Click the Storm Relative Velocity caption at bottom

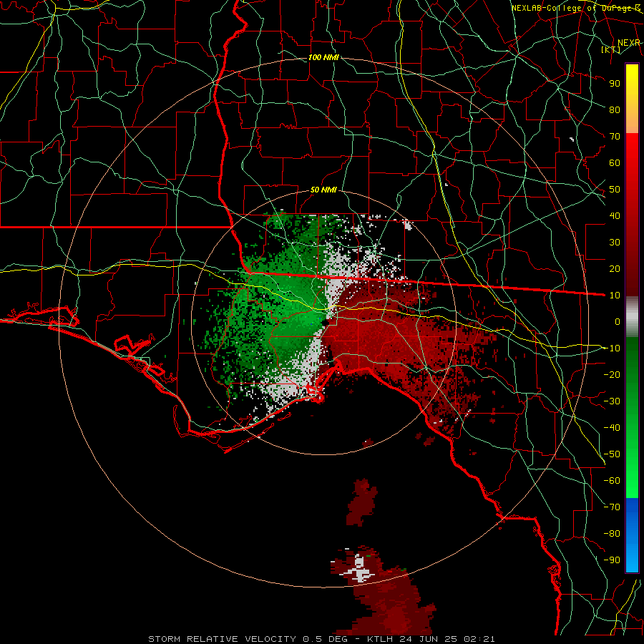point(321,639)
